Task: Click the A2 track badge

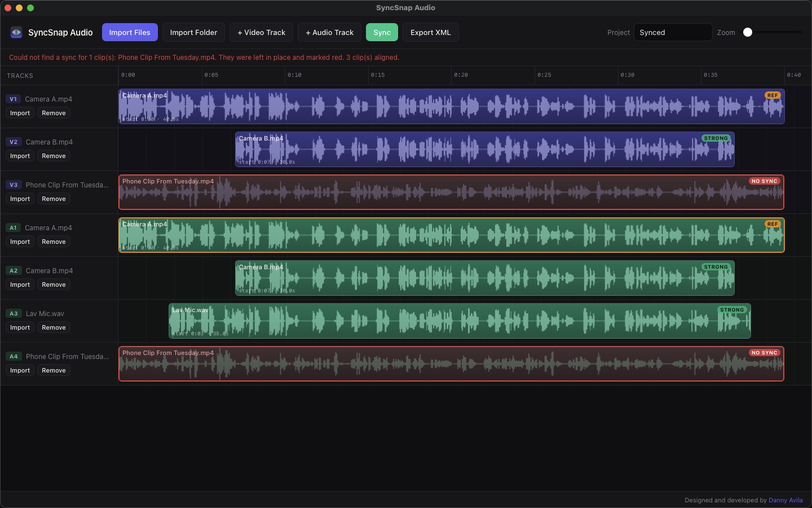Action: point(14,271)
